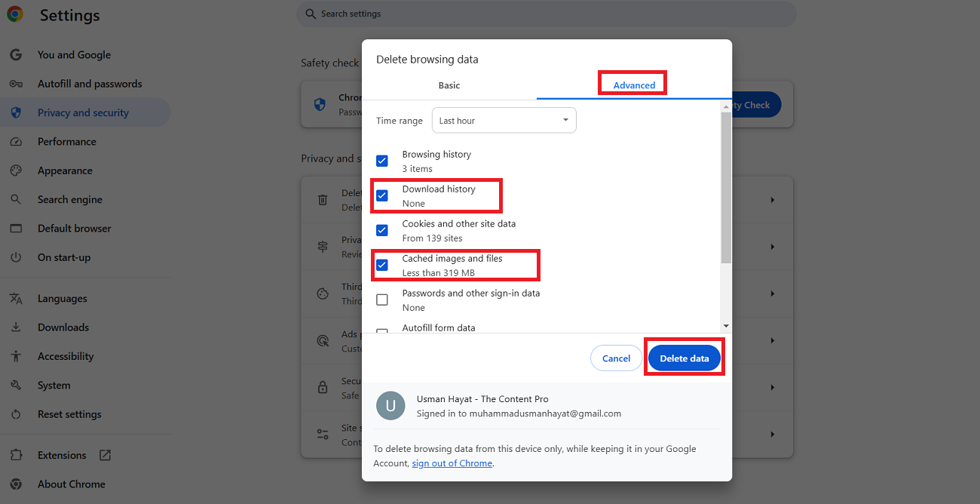This screenshot has width=980, height=504.
Task: Expand the Delete browsing data row arrow
Action: coord(773,200)
